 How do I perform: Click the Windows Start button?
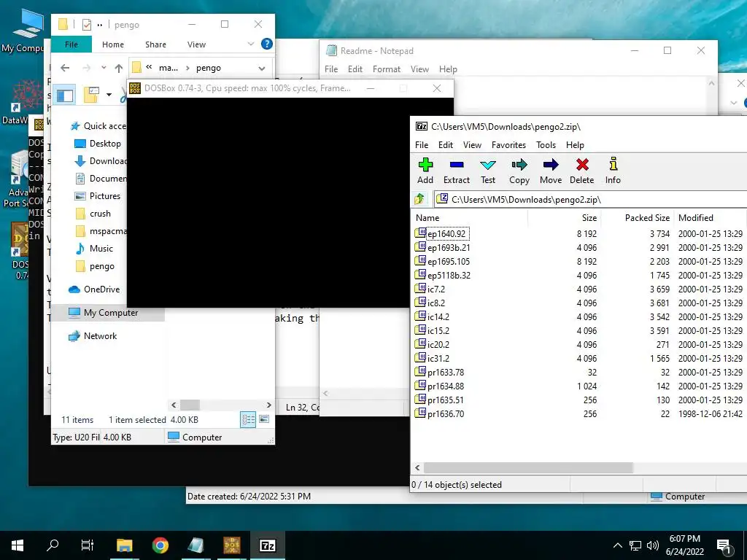[18, 545]
